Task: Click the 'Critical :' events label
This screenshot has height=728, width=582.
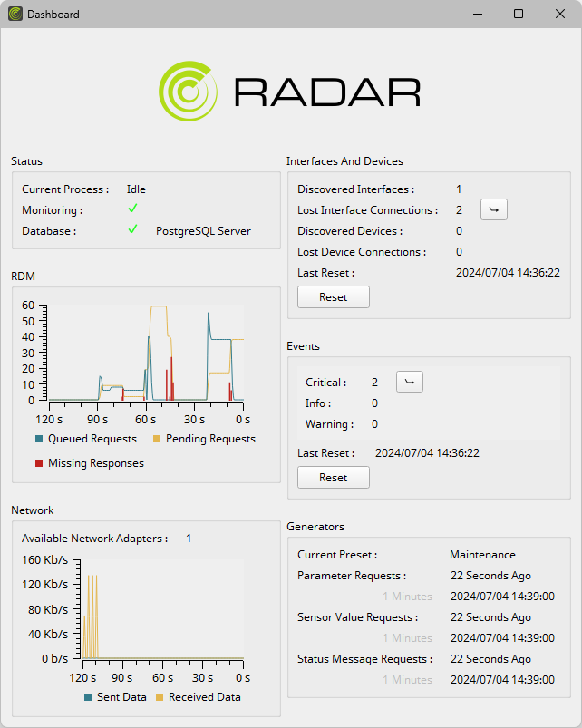Action: 325,383
